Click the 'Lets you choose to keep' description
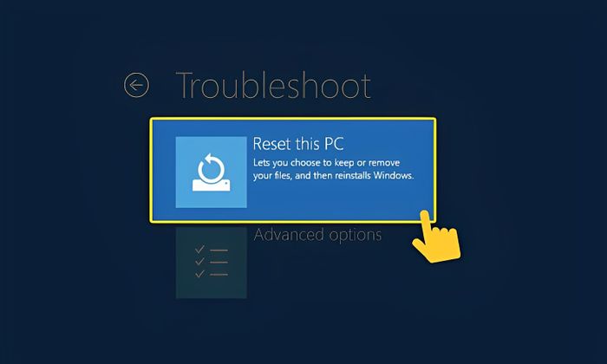Image resolution: width=607 pixels, height=364 pixels. pyautogui.click(x=326, y=162)
